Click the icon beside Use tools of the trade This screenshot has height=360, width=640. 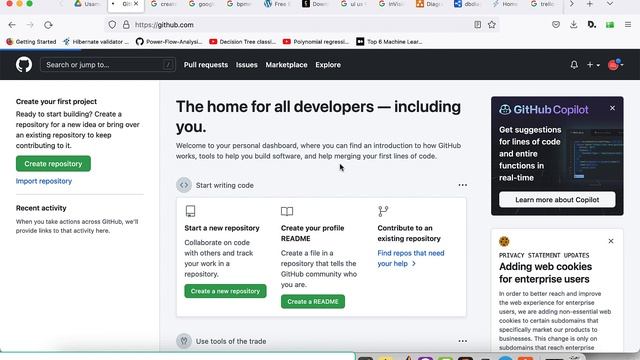184,341
